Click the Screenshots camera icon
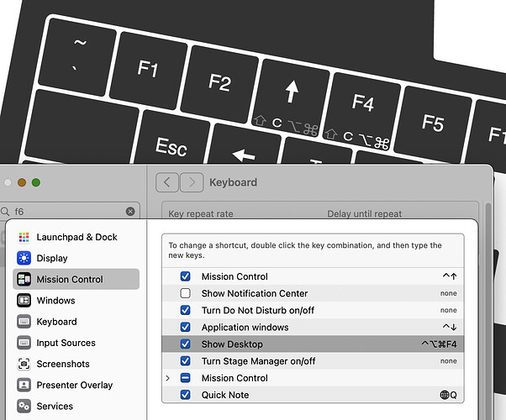 (24, 364)
